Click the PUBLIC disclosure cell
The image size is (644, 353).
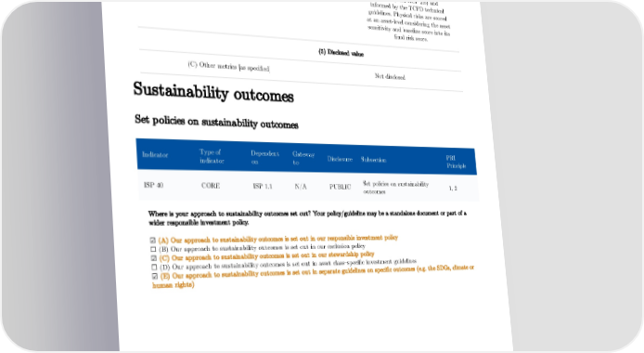[340, 187]
